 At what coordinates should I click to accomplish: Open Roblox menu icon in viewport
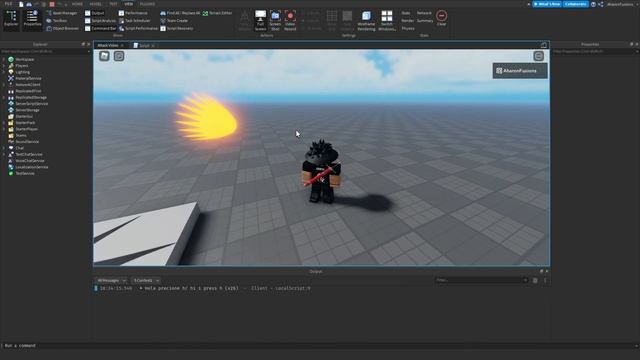tap(104, 56)
